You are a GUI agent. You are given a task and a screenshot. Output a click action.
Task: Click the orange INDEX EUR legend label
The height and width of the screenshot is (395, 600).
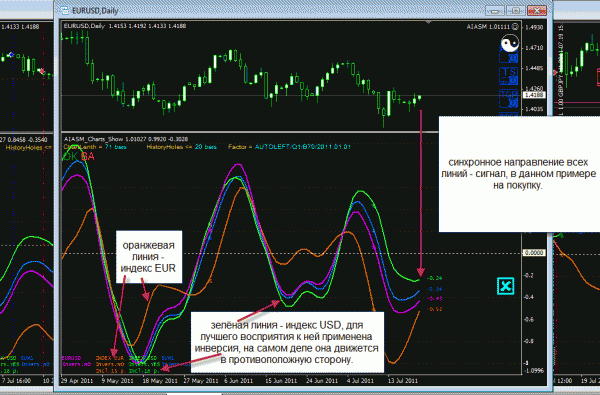pos(110,358)
